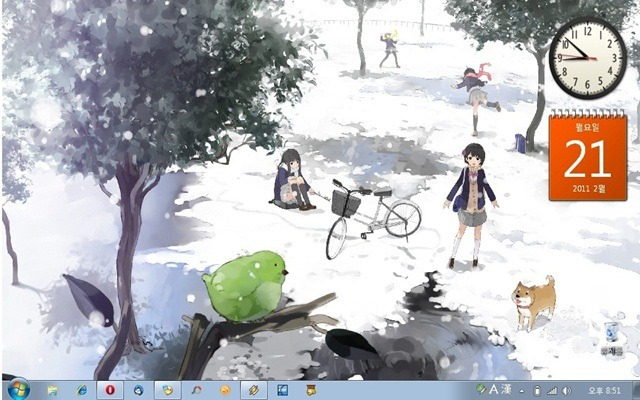Open Windows Explorer from the taskbar
Image resolution: width=640 pixels, height=400 pixels.
click(x=52, y=391)
